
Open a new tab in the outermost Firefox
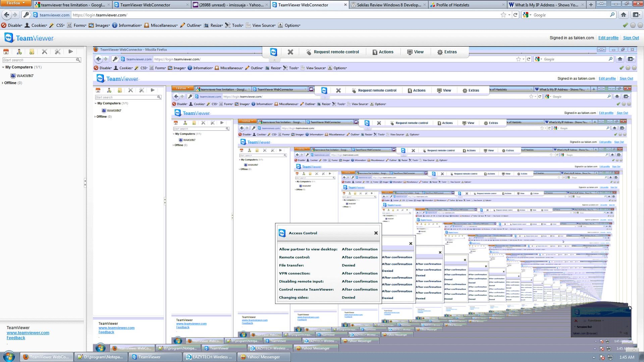click(591, 5)
